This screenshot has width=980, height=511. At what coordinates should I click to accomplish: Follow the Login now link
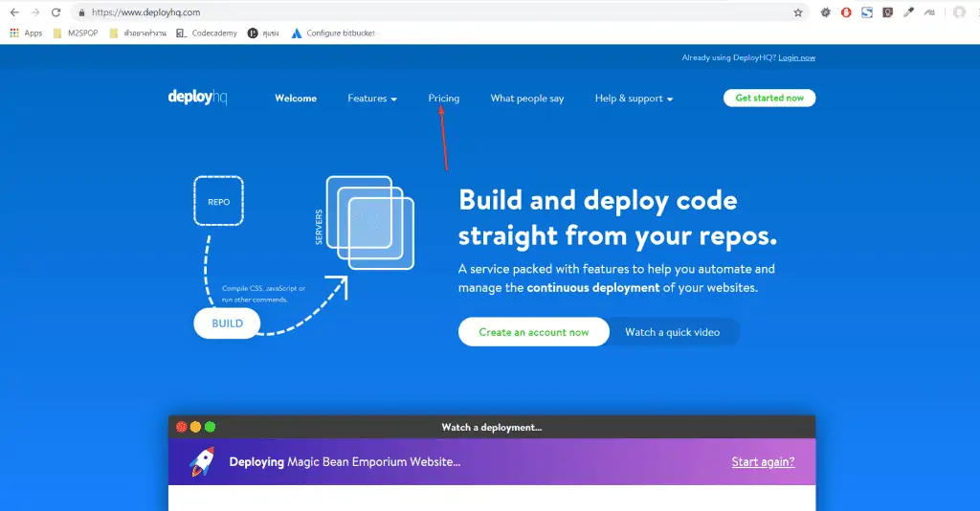797,57
